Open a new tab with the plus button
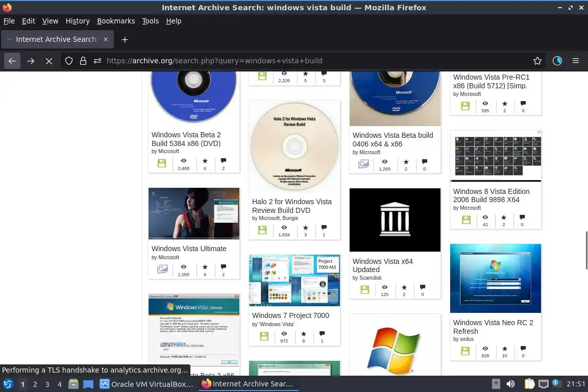 [x=125, y=39]
